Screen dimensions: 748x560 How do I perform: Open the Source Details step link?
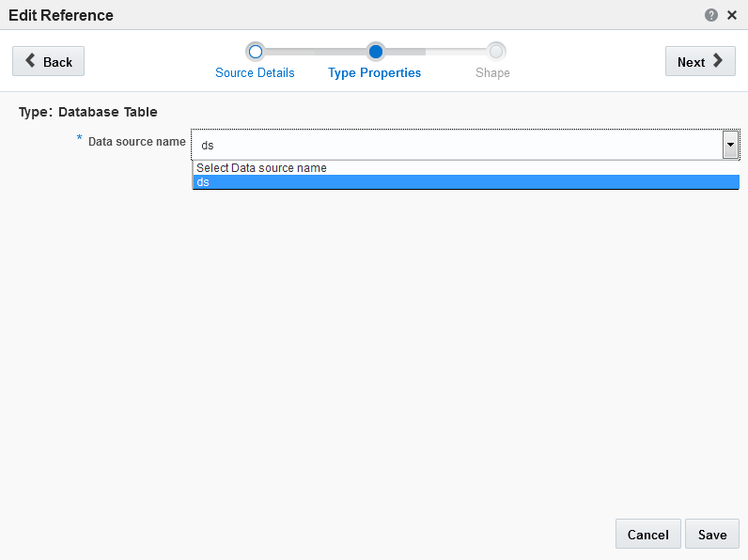point(255,73)
